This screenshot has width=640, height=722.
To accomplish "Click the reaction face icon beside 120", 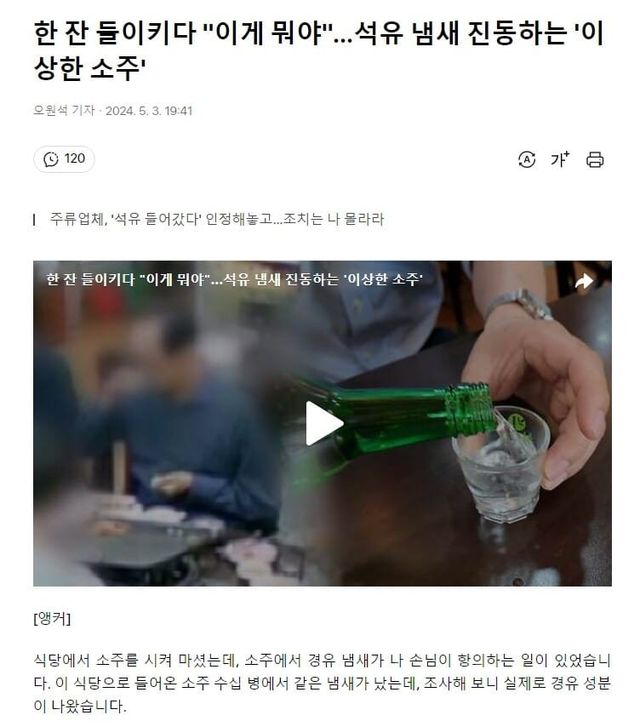I will click(x=51, y=159).
